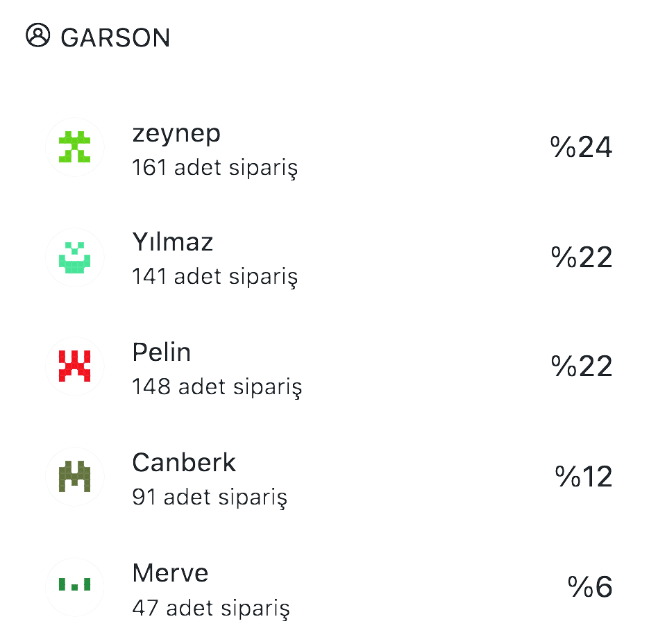Open zeynep's profile by clicking her name
Image resolution: width=649 pixels, height=644 pixels.
tap(177, 133)
